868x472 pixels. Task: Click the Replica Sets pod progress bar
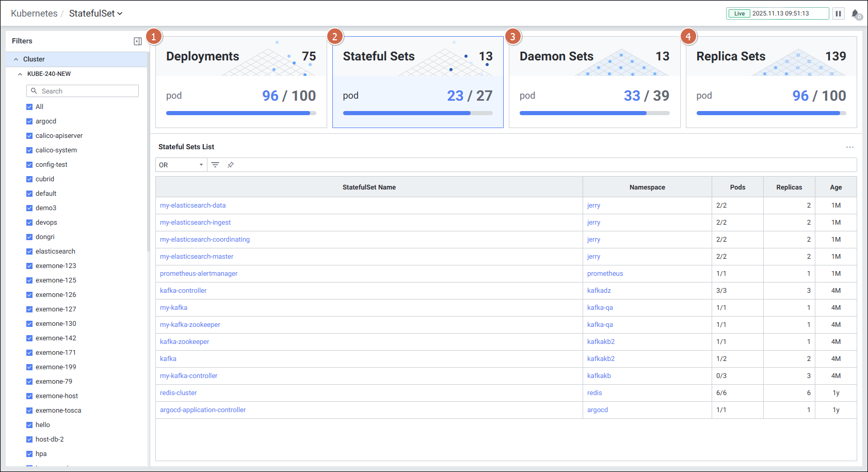point(770,113)
